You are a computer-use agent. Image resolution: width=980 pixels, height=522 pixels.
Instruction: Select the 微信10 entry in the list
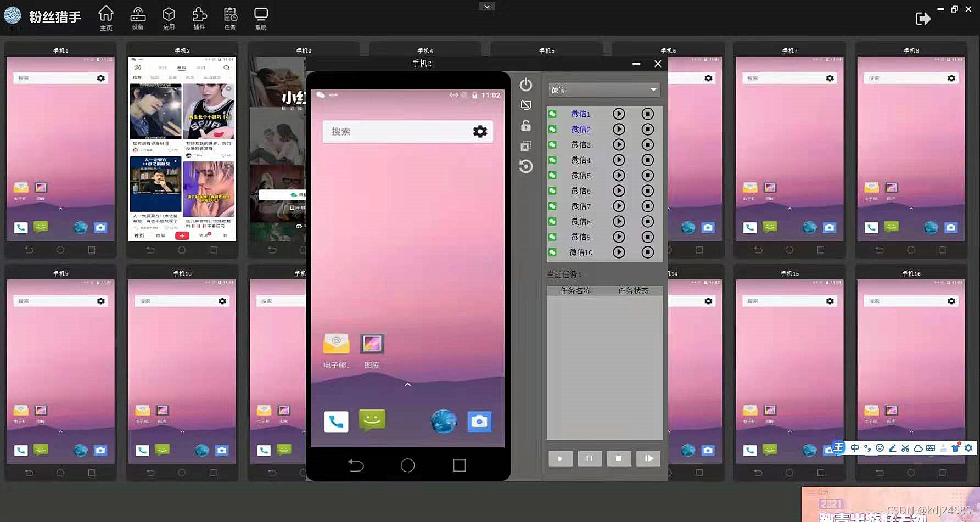pos(581,252)
